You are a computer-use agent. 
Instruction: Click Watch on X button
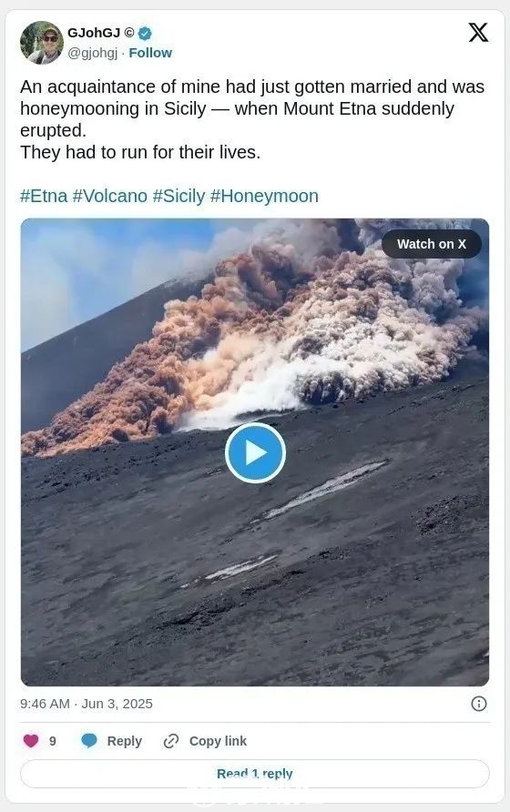[x=431, y=244]
